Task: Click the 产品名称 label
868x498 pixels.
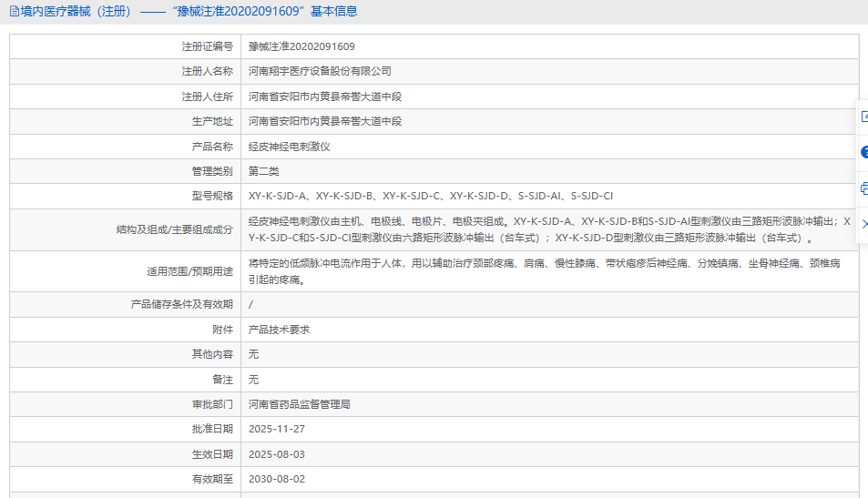Action: [212, 147]
